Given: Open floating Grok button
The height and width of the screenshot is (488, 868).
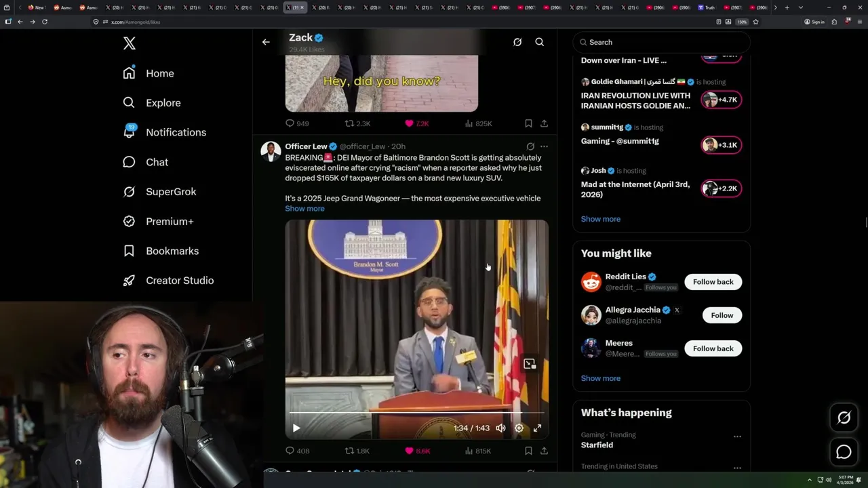Looking at the screenshot, I should click(x=844, y=418).
